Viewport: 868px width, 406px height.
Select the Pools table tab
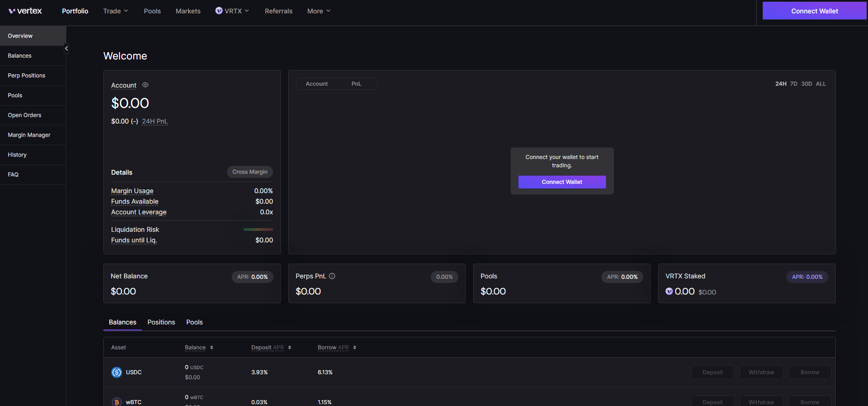(x=195, y=322)
